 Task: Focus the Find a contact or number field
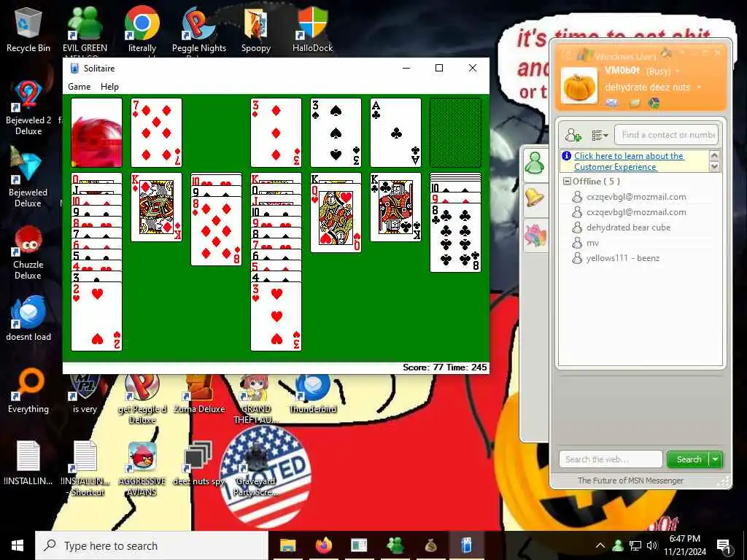point(667,135)
